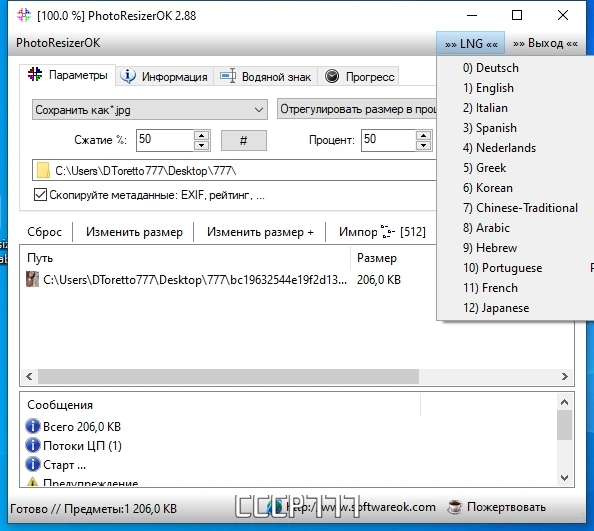
Task: Click the Водяной знак tab icon
Action: [228, 76]
